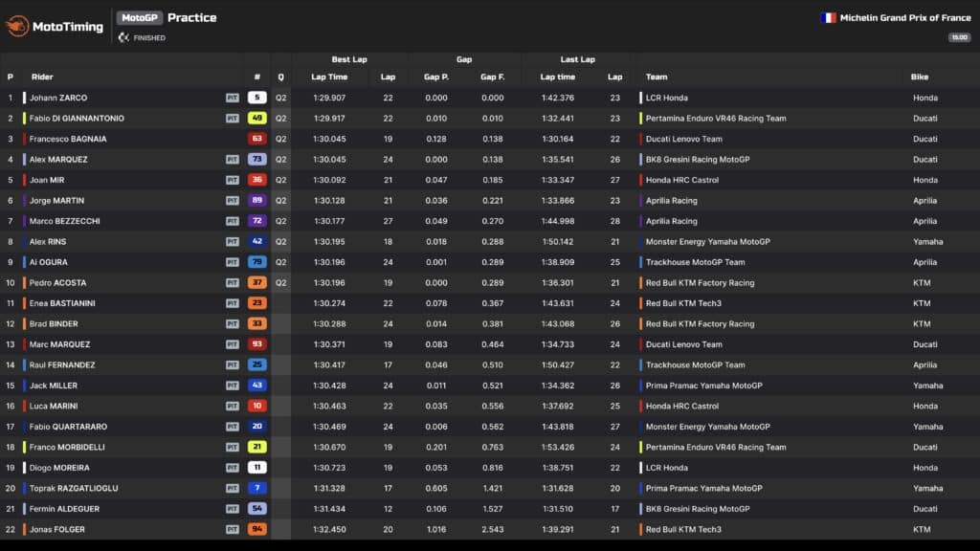Screen dimensions: 980x551
Task: Select the MotoGP class badge
Action: tap(140, 18)
